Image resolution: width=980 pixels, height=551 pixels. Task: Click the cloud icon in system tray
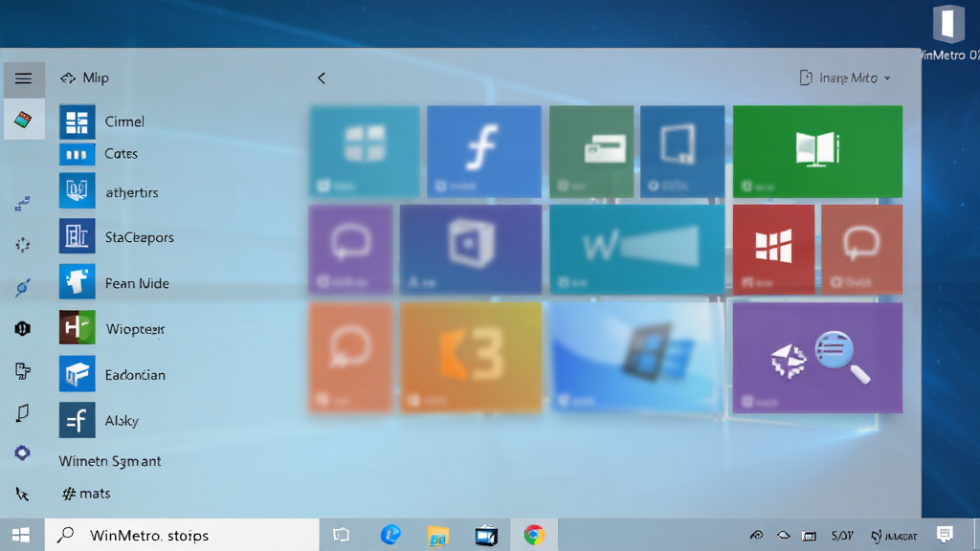(x=783, y=536)
